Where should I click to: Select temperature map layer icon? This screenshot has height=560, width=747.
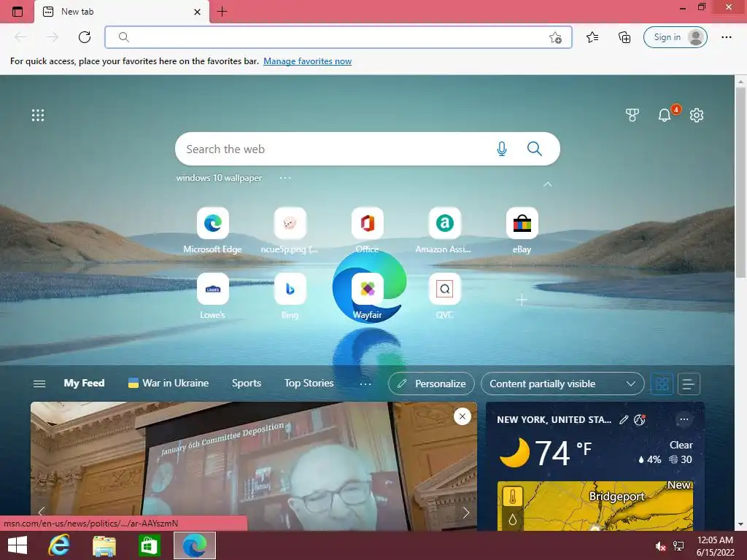click(513, 497)
